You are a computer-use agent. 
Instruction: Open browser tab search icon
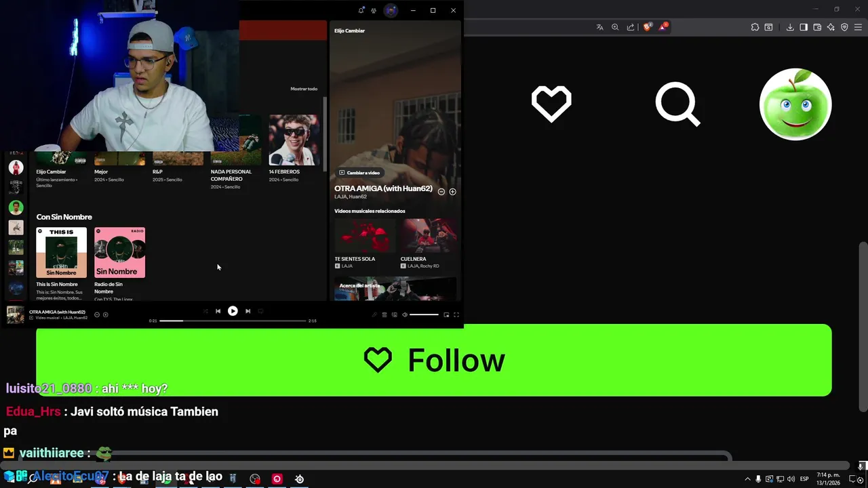pyautogui.click(x=768, y=27)
